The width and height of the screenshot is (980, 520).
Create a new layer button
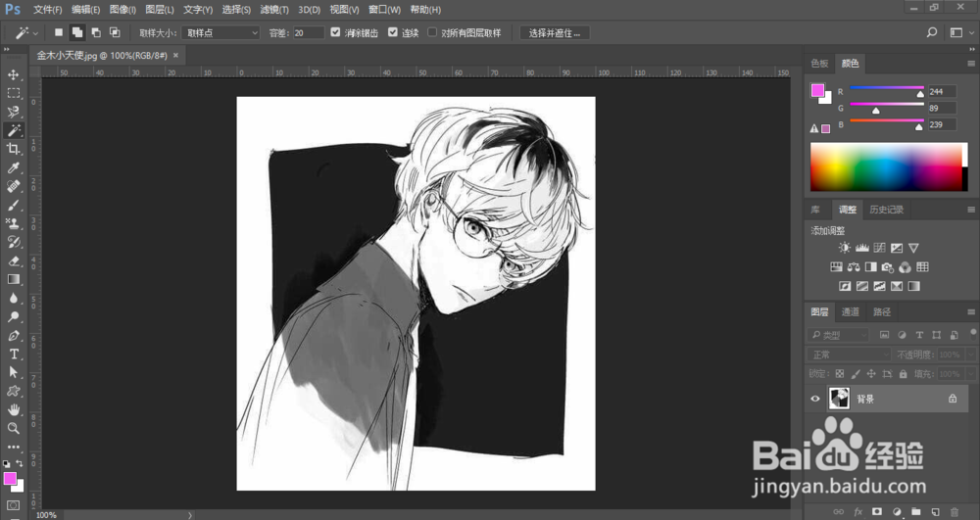tap(935, 511)
